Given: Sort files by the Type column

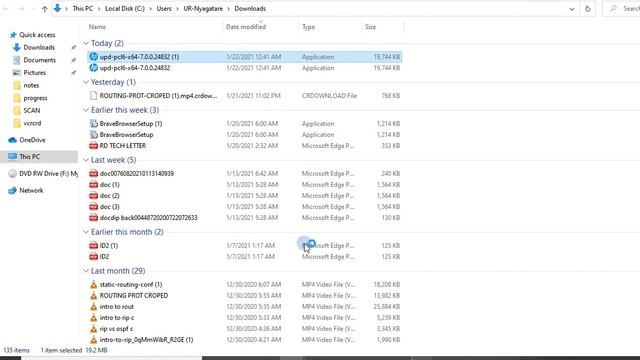Looking at the screenshot, I should [x=309, y=27].
